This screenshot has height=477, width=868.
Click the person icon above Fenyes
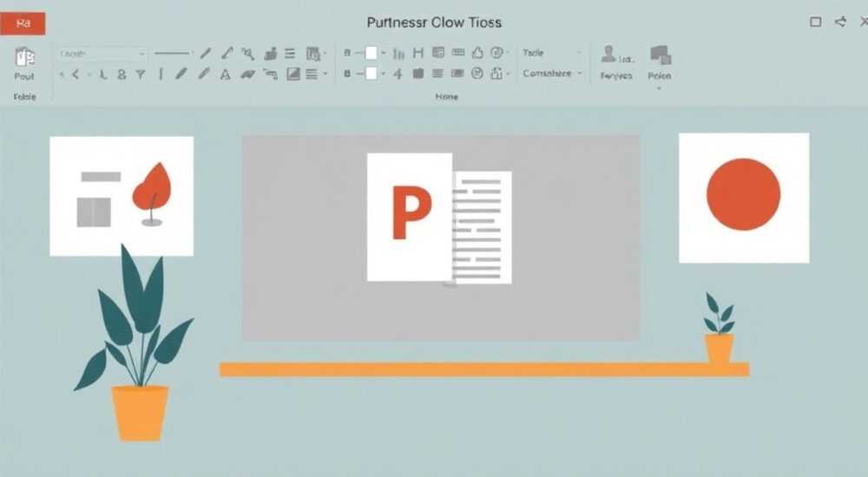pyautogui.click(x=608, y=55)
